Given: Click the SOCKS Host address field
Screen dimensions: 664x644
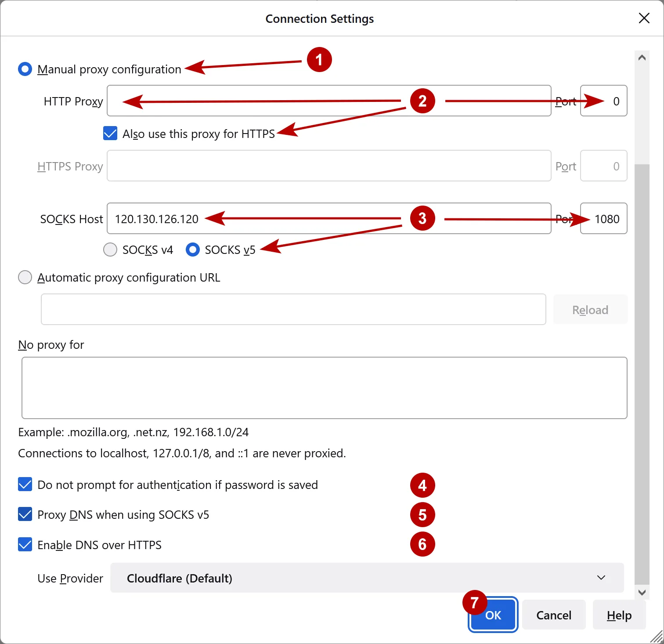Looking at the screenshot, I should (x=329, y=218).
